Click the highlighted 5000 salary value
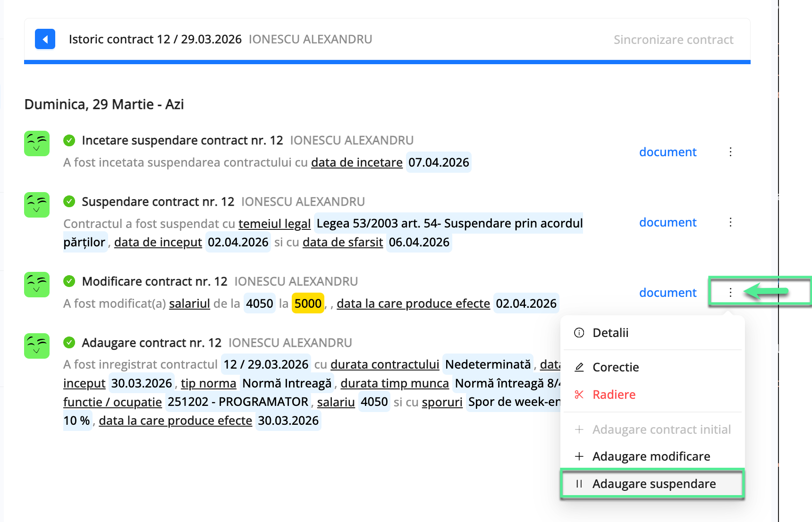This screenshot has width=812, height=522. coord(308,303)
